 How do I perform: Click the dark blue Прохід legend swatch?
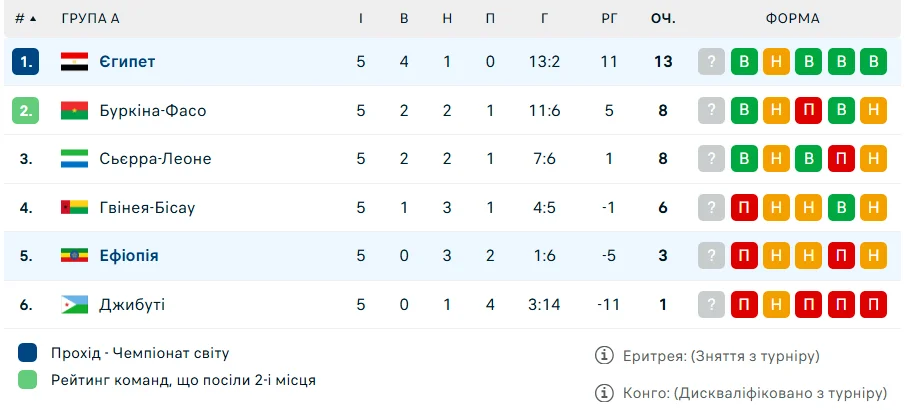click(x=28, y=353)
